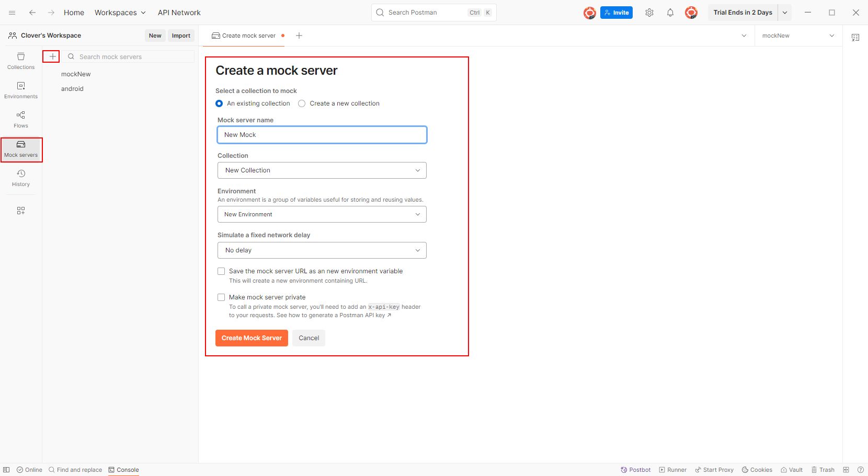This screenshot has width=868, height=476.
Task: Open the New Environment dropdown
Action: click(322, 214)
